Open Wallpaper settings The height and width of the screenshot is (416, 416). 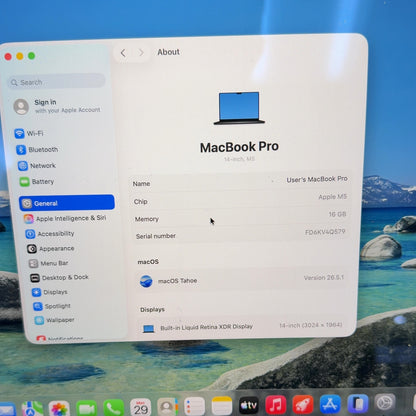(x=54, y=320)
